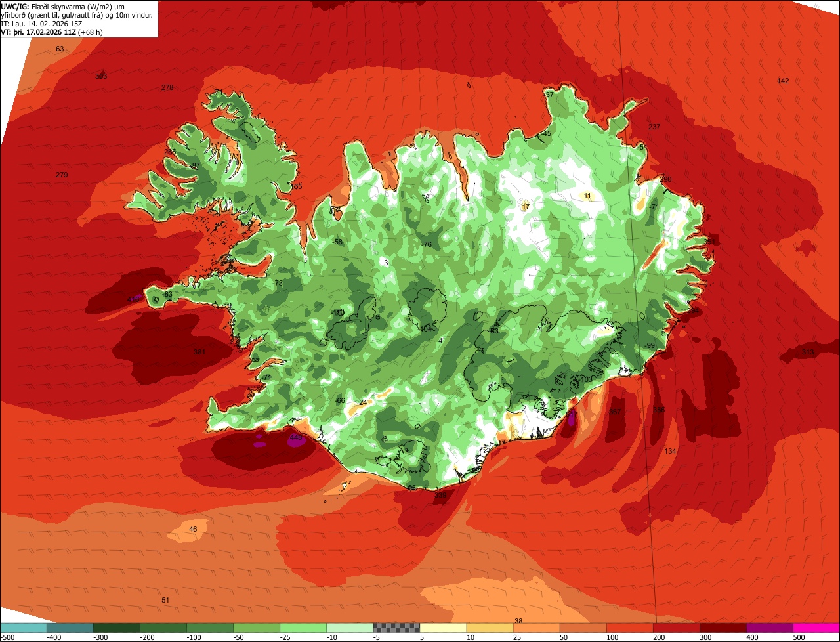The width and height of the screenshot is (840, 642).
Task: Select the -83 value in central Iceland
Action: pyautogui.click(x=493, y=331)
